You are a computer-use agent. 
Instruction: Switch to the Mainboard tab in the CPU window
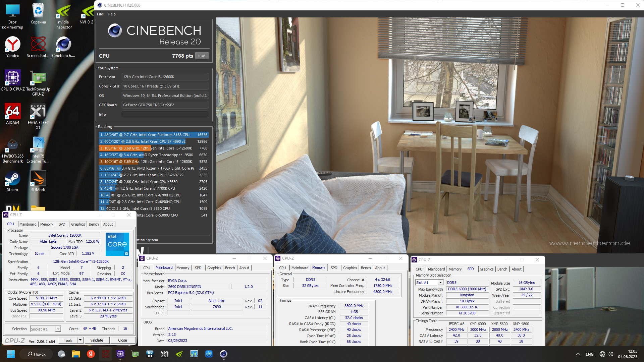(x=28, y=224)
